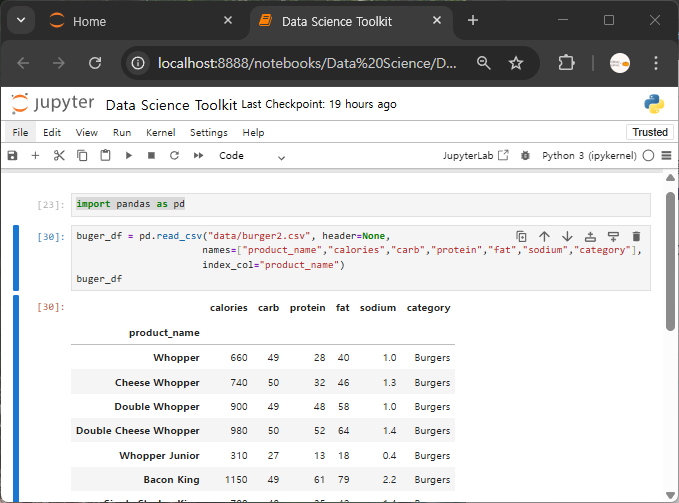Move the active cell up
This screenshot has height=503, width=679.
544,236
